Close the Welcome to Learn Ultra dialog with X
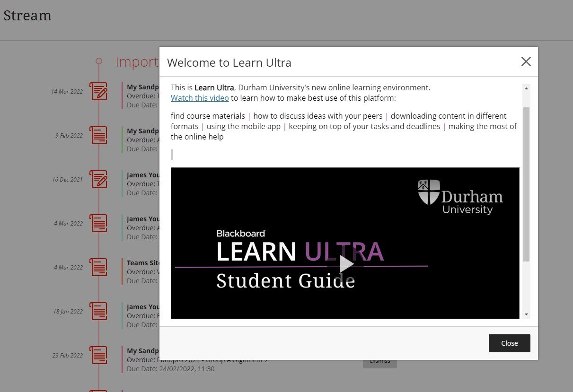 526,61
